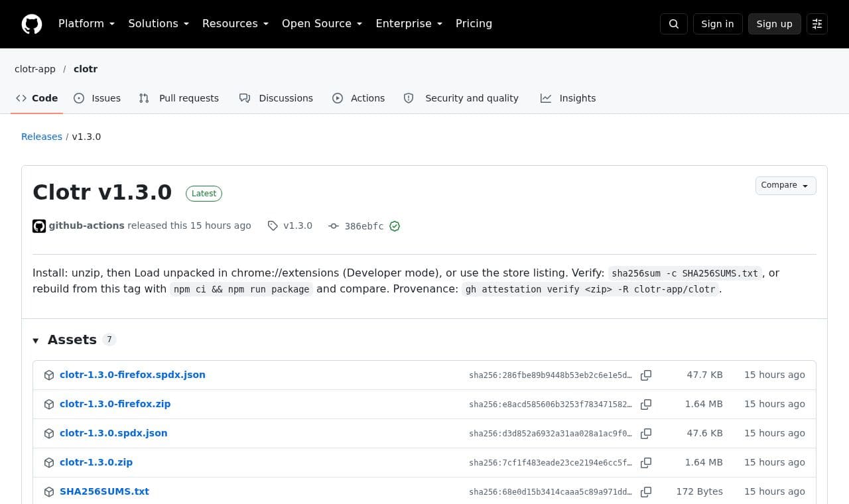Screen dimensions: 849x504
Task: Click the search magnifier icon
Action: (674, 24)
